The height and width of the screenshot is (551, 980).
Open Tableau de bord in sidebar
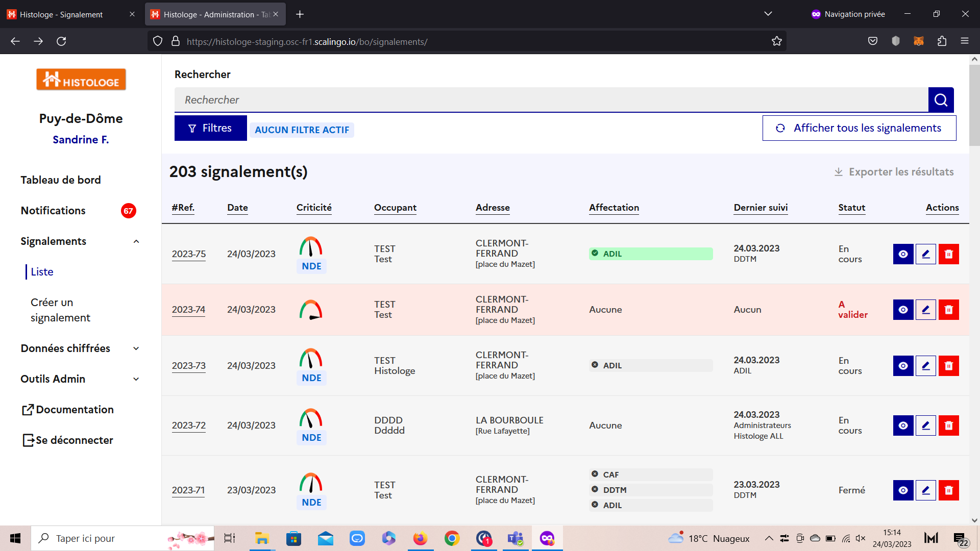pyautogui.click(x=61, y=180)
